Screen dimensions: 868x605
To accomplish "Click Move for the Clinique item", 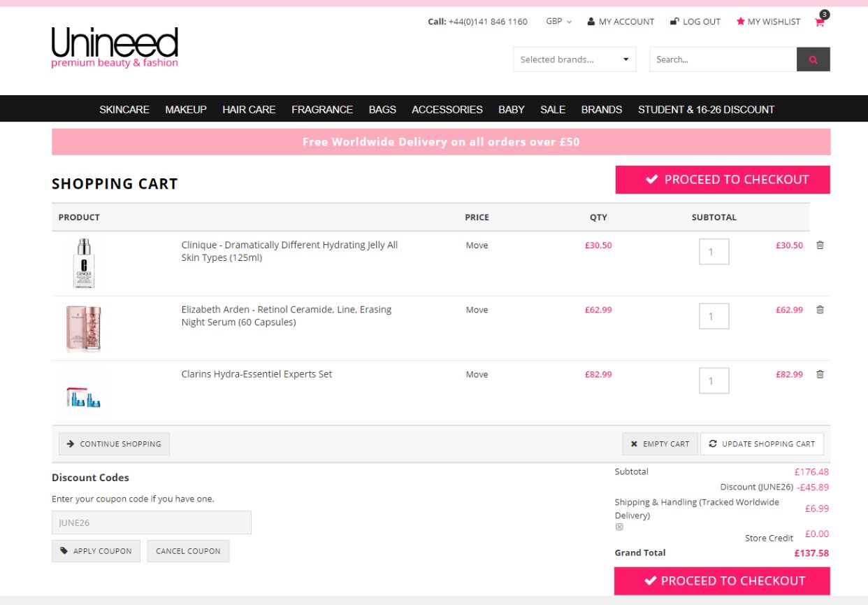I will (x=477, y=245).
